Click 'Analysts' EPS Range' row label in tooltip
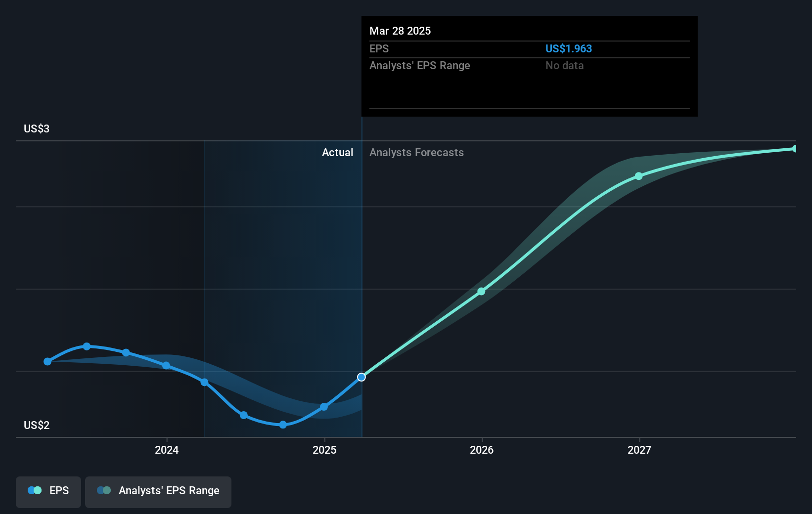Viewport: 812px width, 514px height. tap(420, 65)
